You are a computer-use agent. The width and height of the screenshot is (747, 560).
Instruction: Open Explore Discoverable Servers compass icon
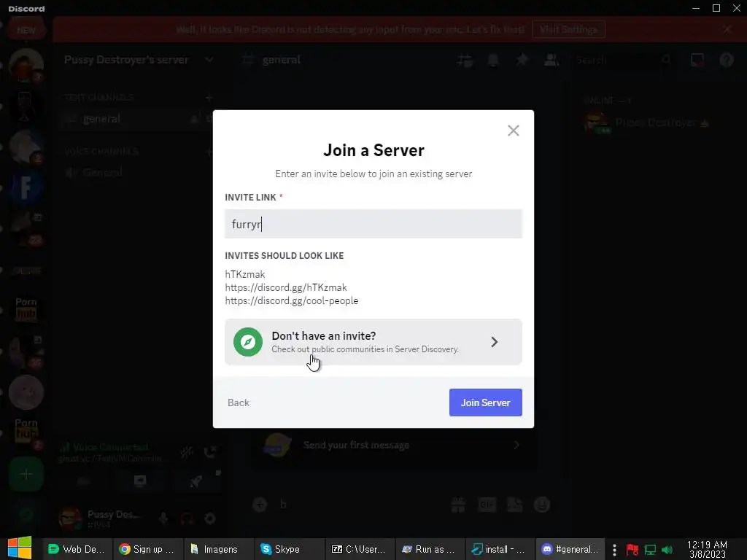coord(26,515)
